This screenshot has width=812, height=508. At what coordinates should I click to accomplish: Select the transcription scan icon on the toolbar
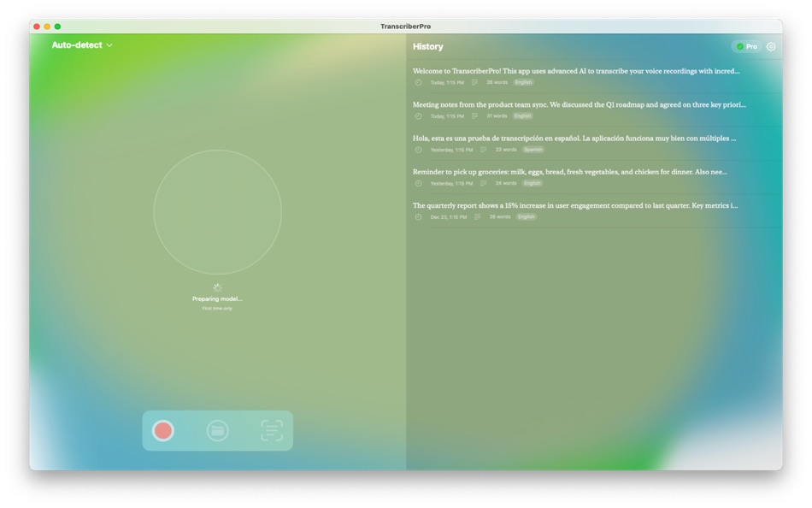pyautogui.click(x=268, y=430)
